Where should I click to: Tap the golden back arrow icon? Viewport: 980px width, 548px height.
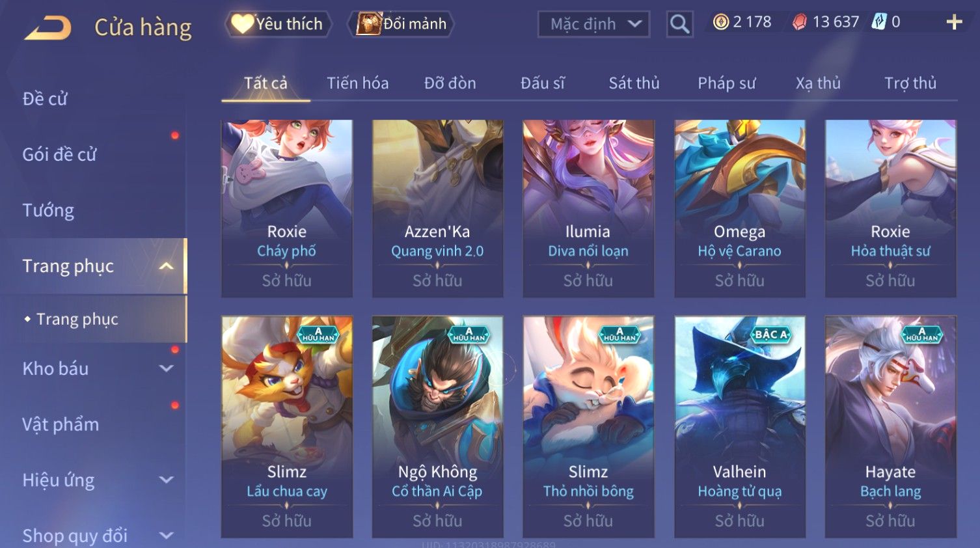click(48, 28)
